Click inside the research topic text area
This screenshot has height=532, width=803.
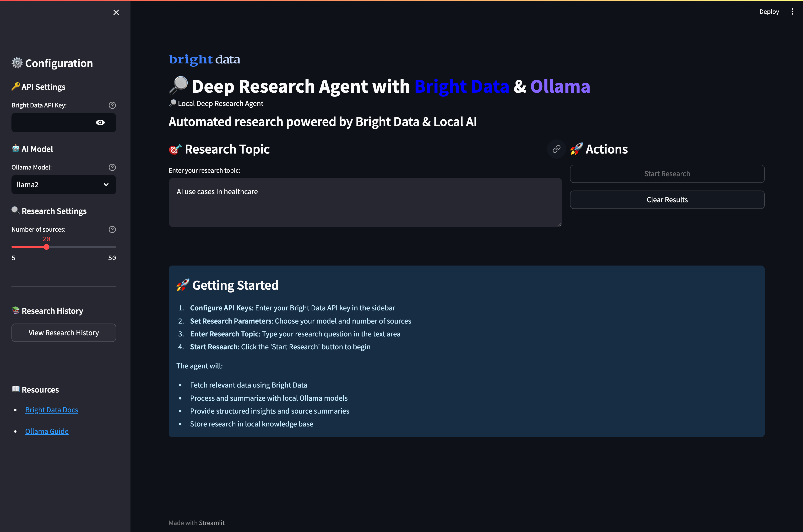click(365, 202)
